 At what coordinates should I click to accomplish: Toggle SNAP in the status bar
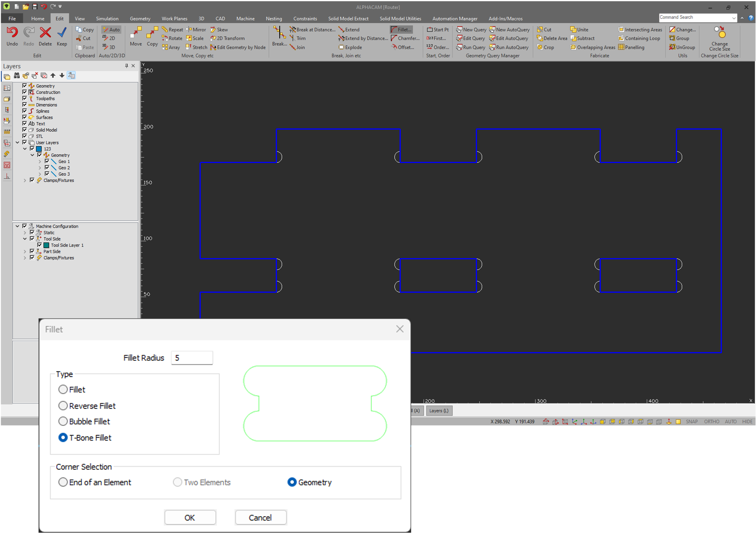coord(691,421)
